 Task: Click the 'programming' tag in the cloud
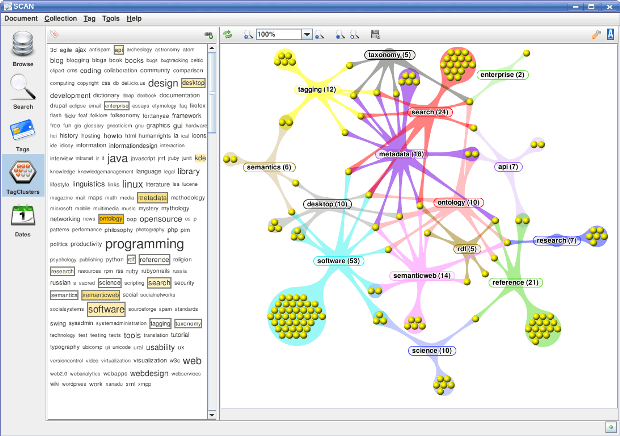coord(144,244)
